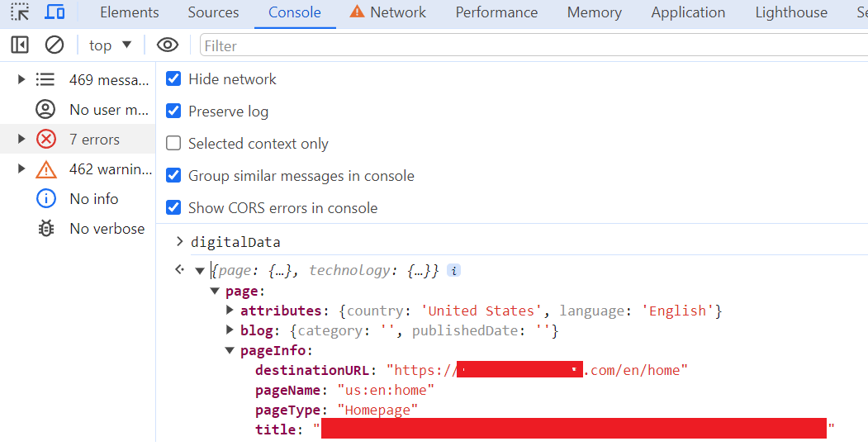Open the Lighthouse tab

[x=792, y=12]
